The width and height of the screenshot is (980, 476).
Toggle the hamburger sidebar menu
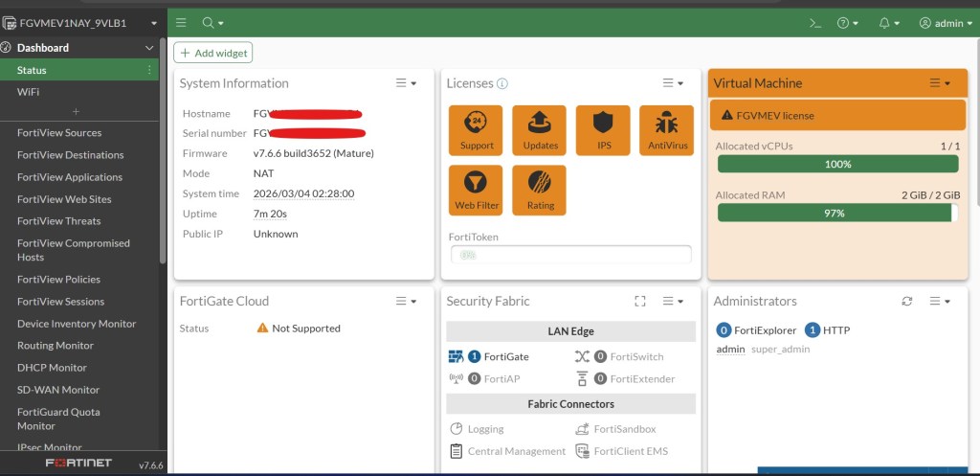182,23
